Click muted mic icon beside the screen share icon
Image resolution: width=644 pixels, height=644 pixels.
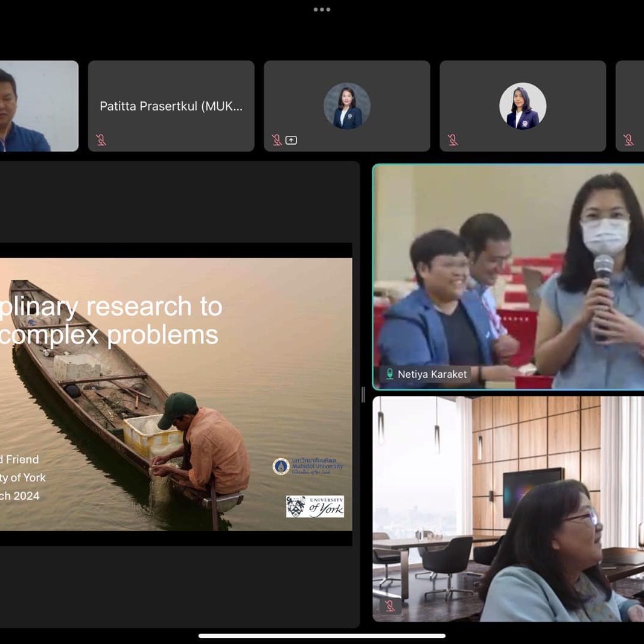(x=276, y=140)
